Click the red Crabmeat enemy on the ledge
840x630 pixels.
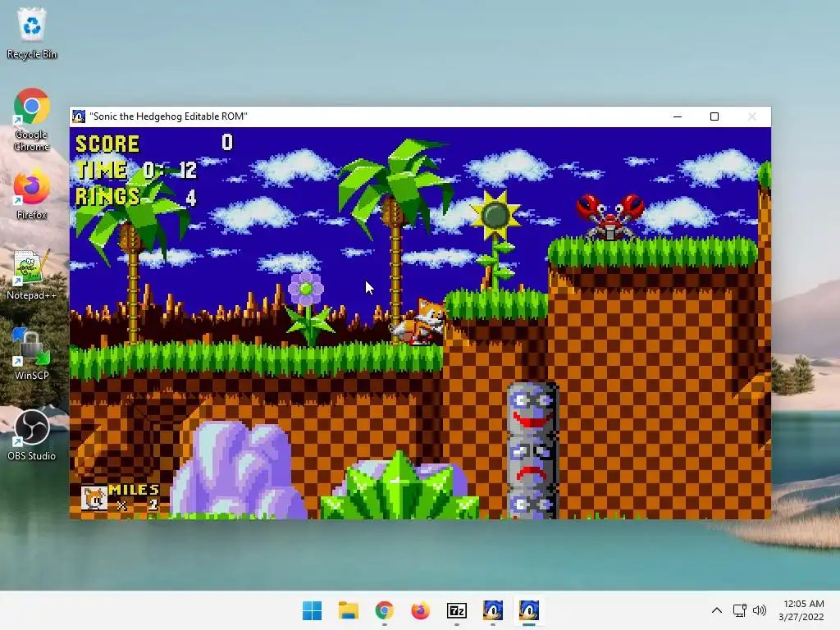[x=610, y=217]
